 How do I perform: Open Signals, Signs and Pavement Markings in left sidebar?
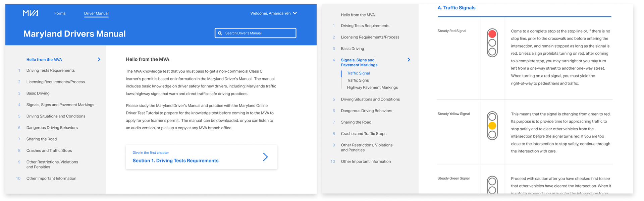60,105
